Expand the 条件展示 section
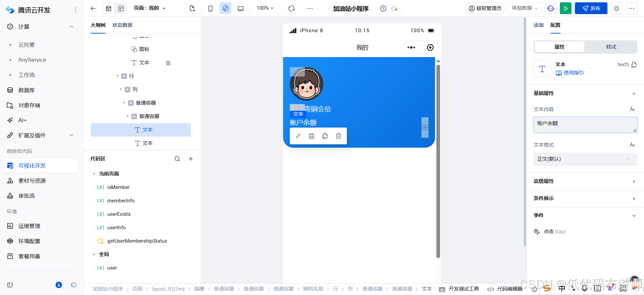The image size is (644, 295). (x=634, y=199)
